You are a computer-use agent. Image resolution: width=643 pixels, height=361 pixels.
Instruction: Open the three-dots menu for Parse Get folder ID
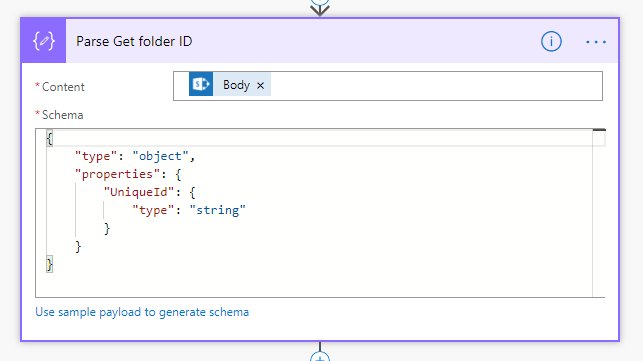point(596,42)
